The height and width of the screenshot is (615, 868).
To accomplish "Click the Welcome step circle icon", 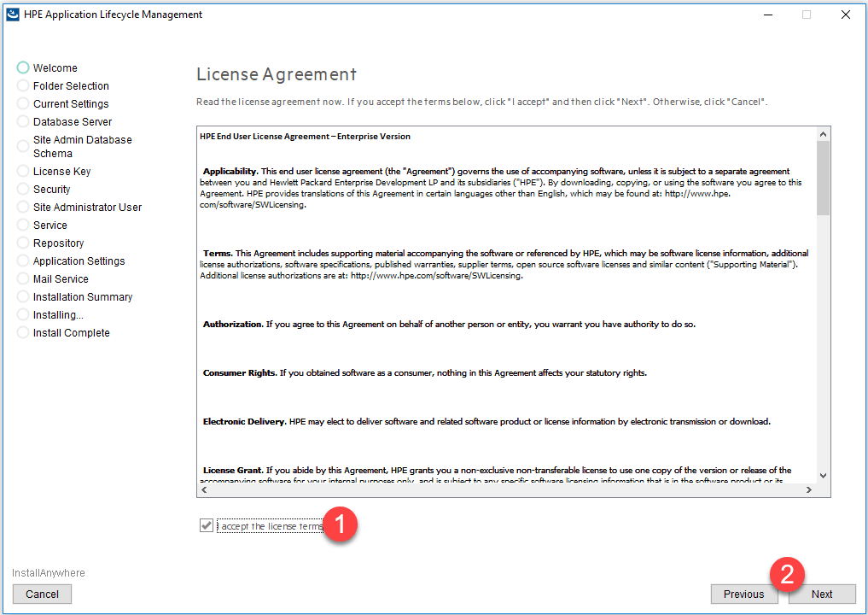I will tap(23, 68).
